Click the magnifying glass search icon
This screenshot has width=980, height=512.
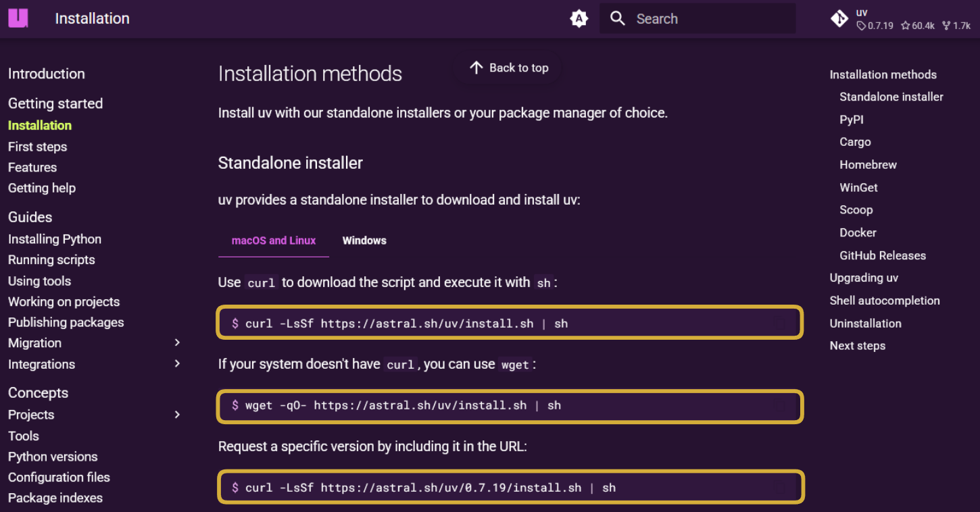pos(618,18)
